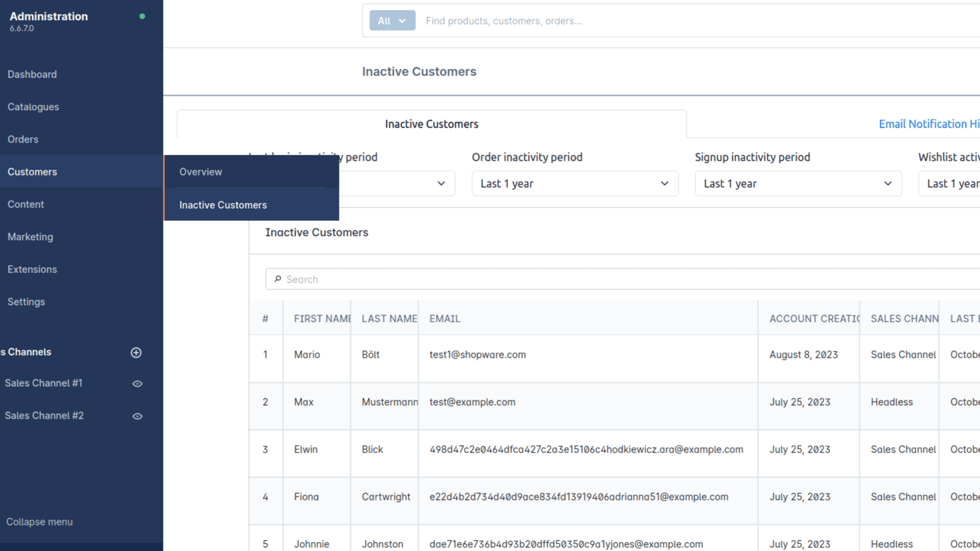
Task: Click the Extensions navigation icon
Action: coord(32,269)
